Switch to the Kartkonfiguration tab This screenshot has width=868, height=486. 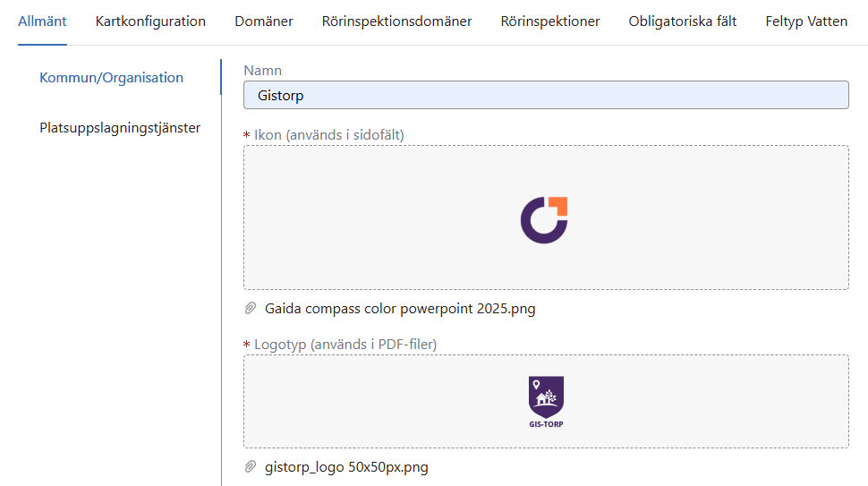pos(150,21)
